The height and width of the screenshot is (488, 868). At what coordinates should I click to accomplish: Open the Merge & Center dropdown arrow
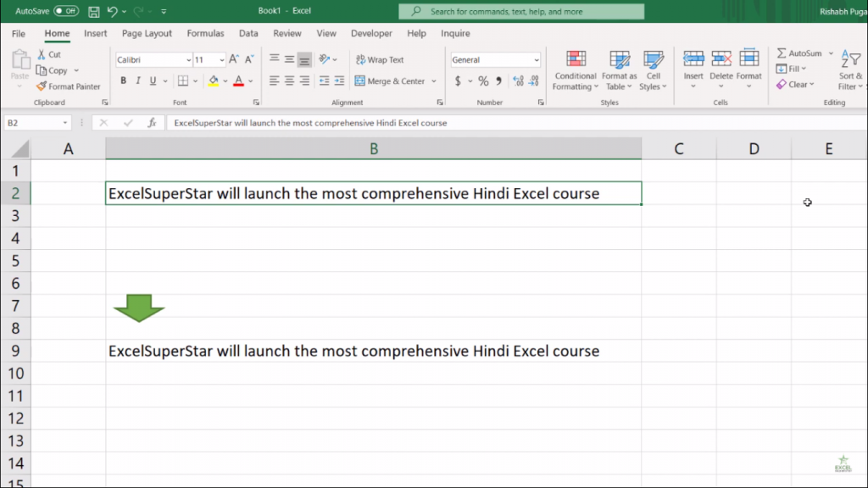pyautogui.click(x=434, y=81)
